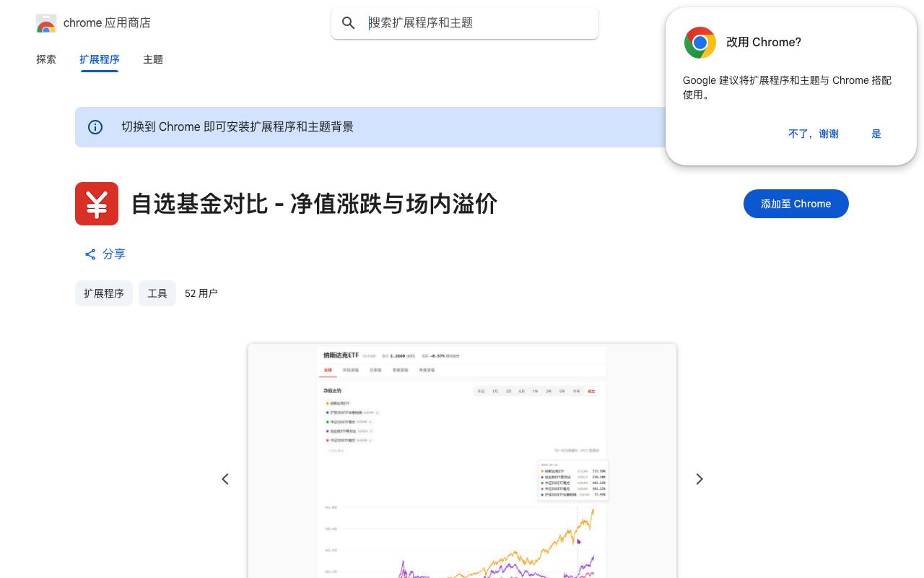
Task: Click the 分享 share link
Action: 105,254
